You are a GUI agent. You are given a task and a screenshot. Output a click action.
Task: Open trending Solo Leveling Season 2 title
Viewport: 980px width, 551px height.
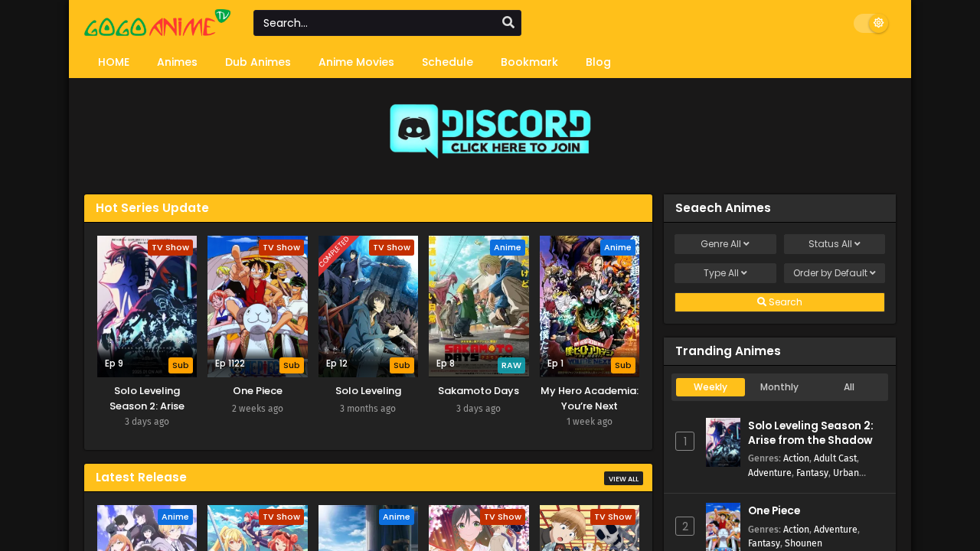point(811,433)
